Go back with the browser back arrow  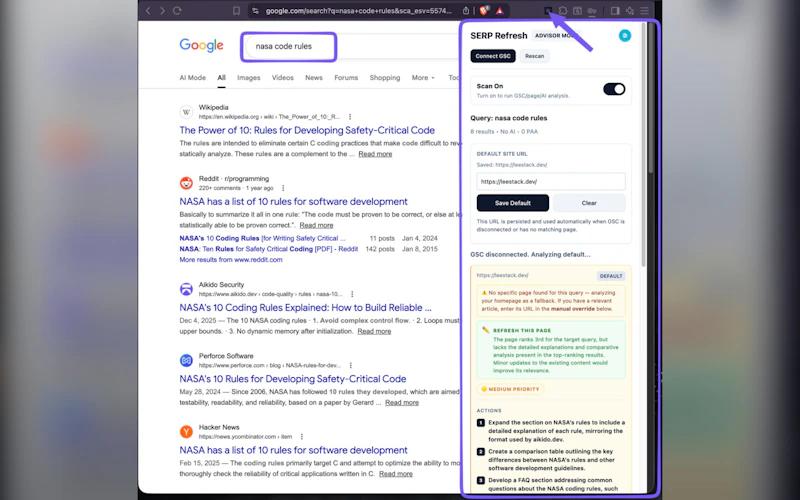(x=148, y=11)
